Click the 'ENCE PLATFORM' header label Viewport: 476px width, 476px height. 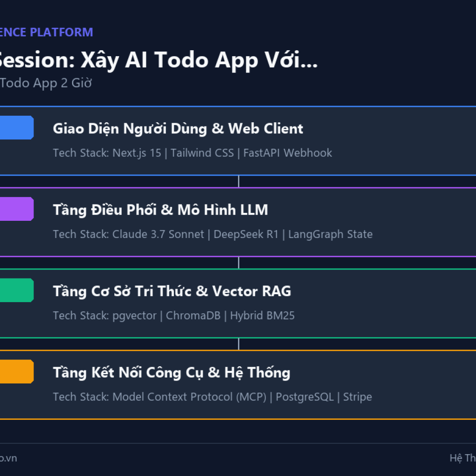(x=46, y=32)
